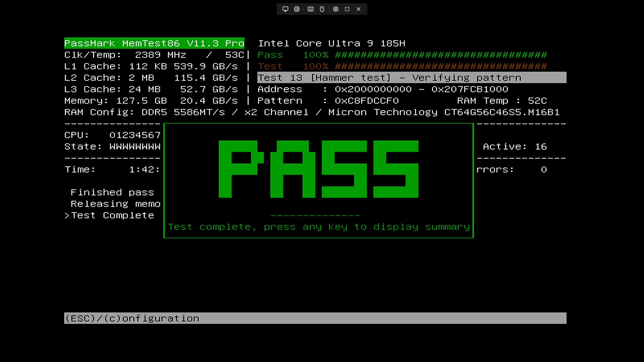Click the Errors count value

click(543, 170)
